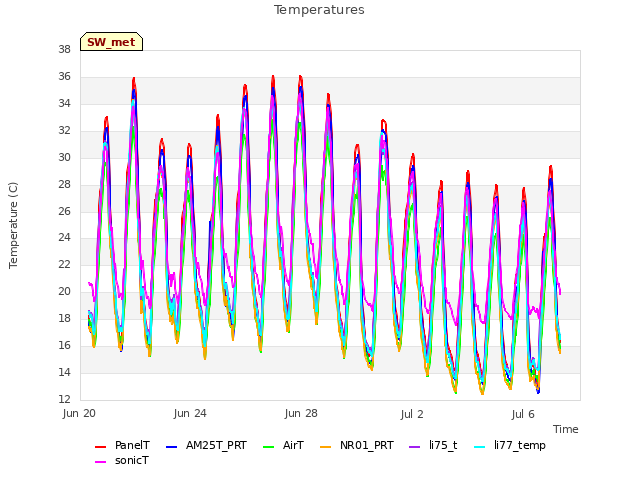This screenshot has width=640, height=480.
Task: Select the li77_temp legend entry
Action: pos(510,445)
